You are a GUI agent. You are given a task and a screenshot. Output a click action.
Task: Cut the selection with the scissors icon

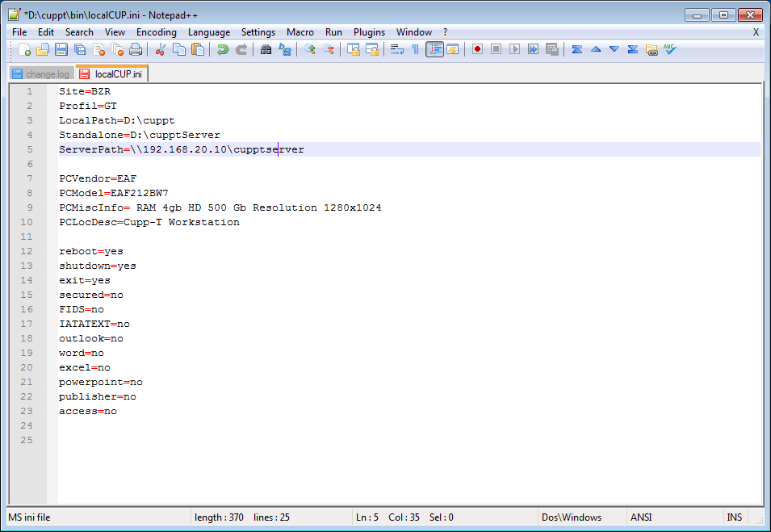(160, 50)
